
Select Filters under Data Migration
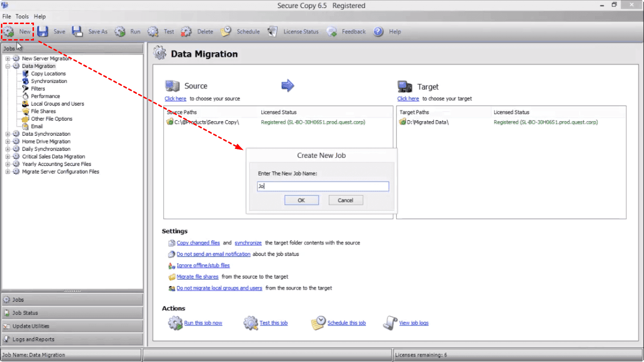[38, 89]
